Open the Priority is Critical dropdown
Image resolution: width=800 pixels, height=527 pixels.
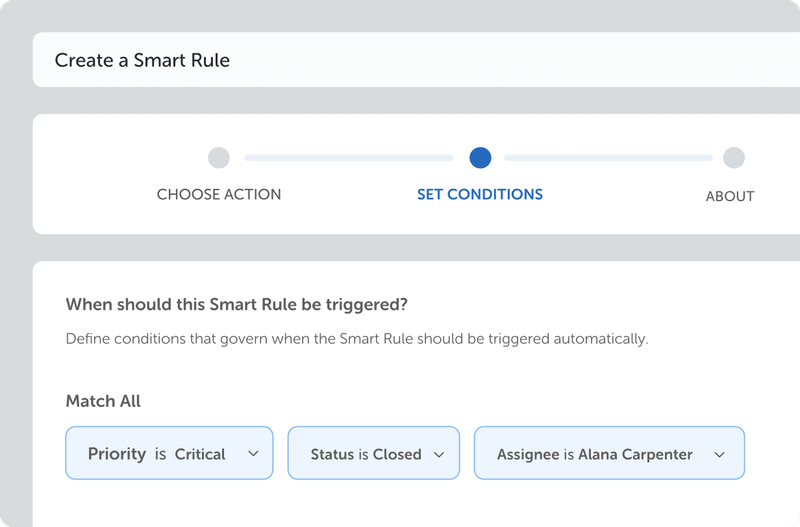[169, 454]
